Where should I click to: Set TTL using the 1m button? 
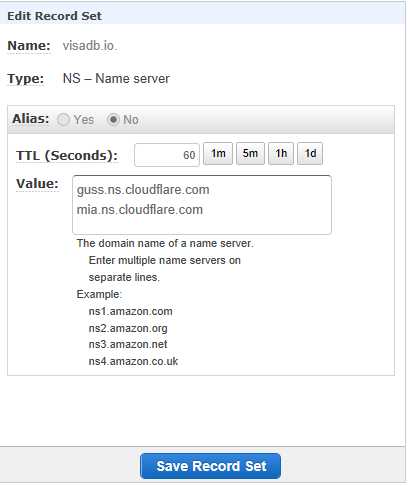pos(218,154)
